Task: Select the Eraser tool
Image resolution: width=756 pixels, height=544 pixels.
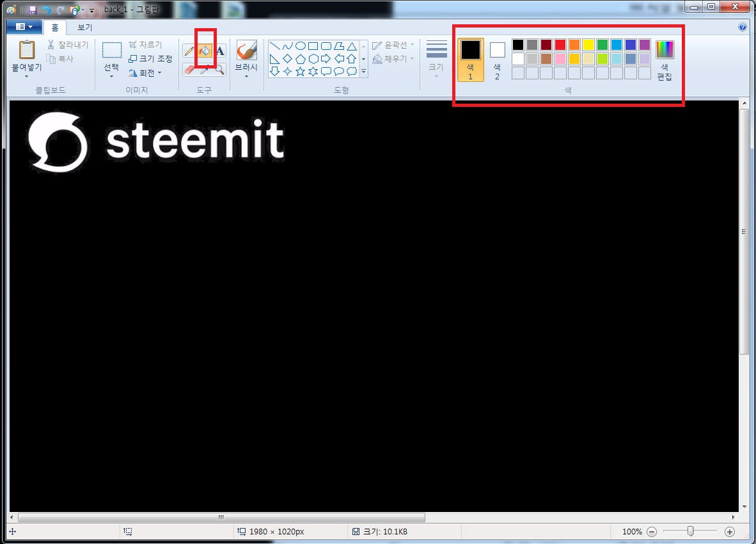Action: point(189,70)
